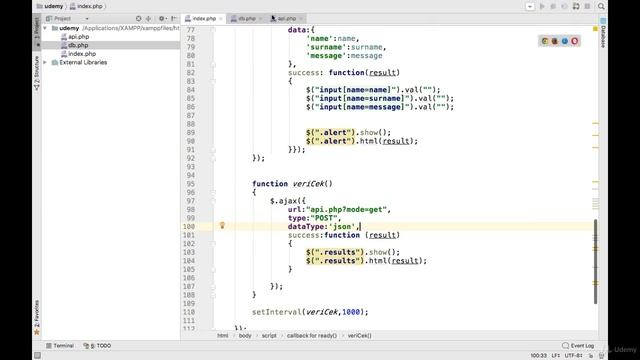
Task: Click the Event Log button
Action: (x=578, y=345)
